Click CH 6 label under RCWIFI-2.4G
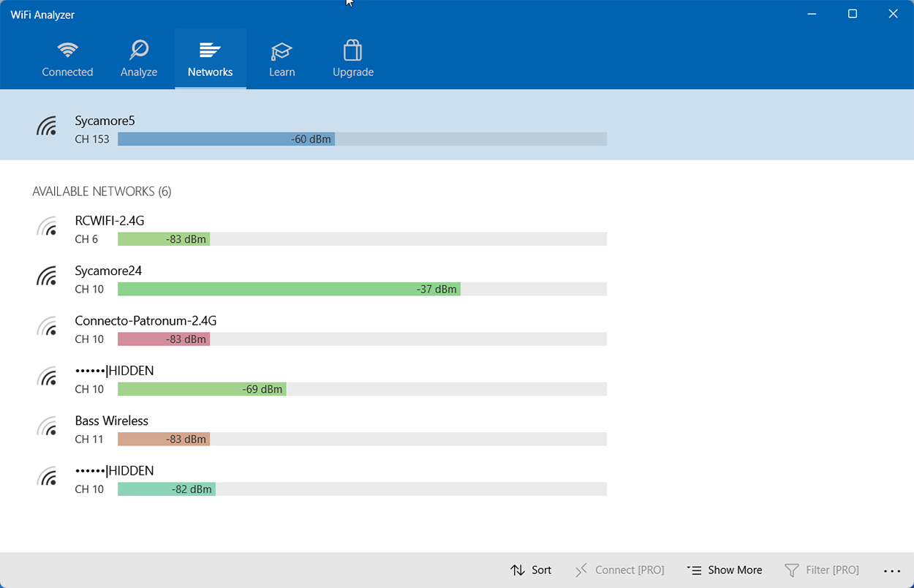The width and height of the screenshot is (914, 588). click(86, 239)
